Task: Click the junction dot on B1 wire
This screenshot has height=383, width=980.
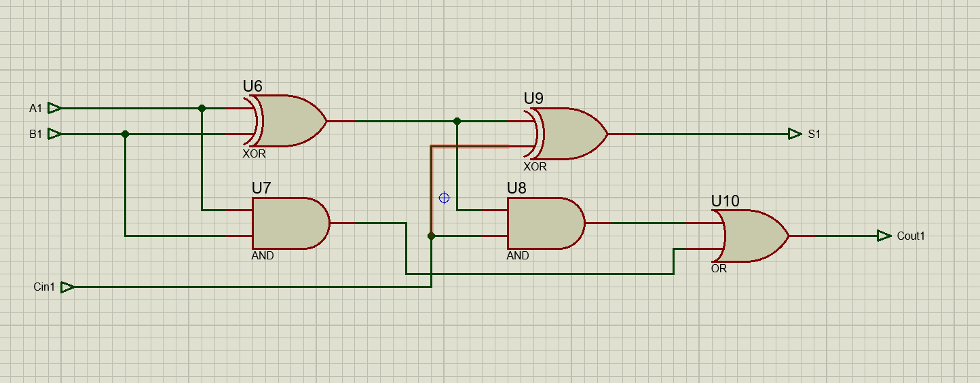Action: click(x=125, y=134)
